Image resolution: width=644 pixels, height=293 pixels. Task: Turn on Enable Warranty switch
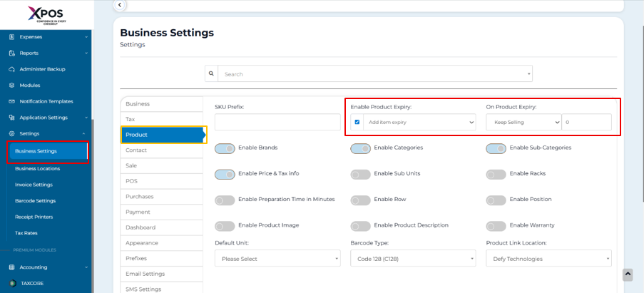tap(496, 226)
